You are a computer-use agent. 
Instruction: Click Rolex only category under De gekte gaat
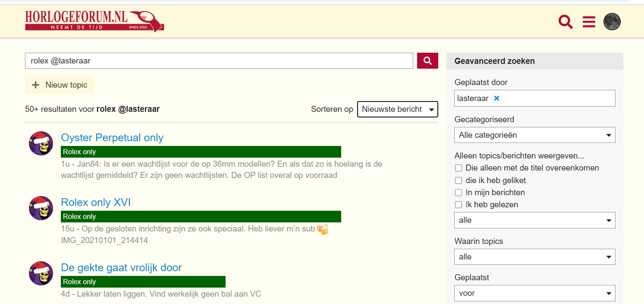(143, 282)
